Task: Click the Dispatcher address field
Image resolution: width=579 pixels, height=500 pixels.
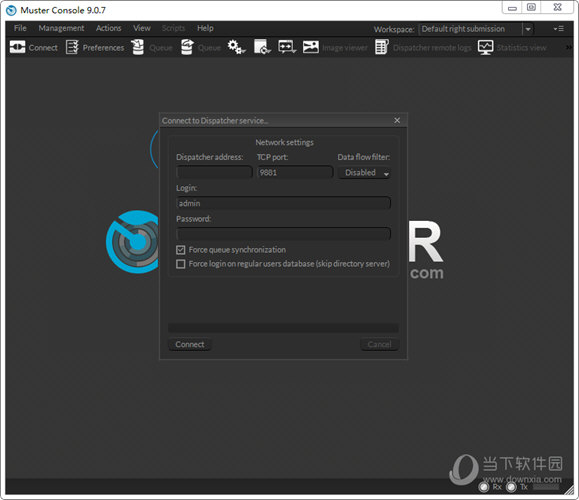Action: tap(215, 172)
